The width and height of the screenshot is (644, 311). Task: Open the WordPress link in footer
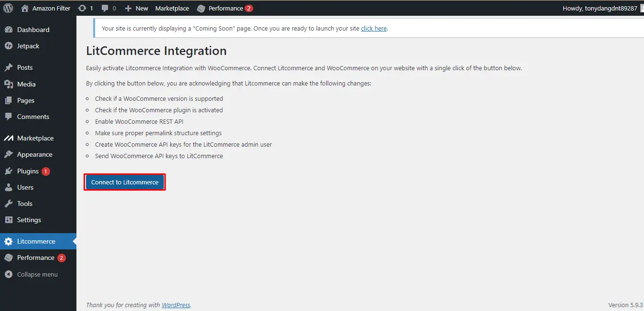[x=176, y=305]
